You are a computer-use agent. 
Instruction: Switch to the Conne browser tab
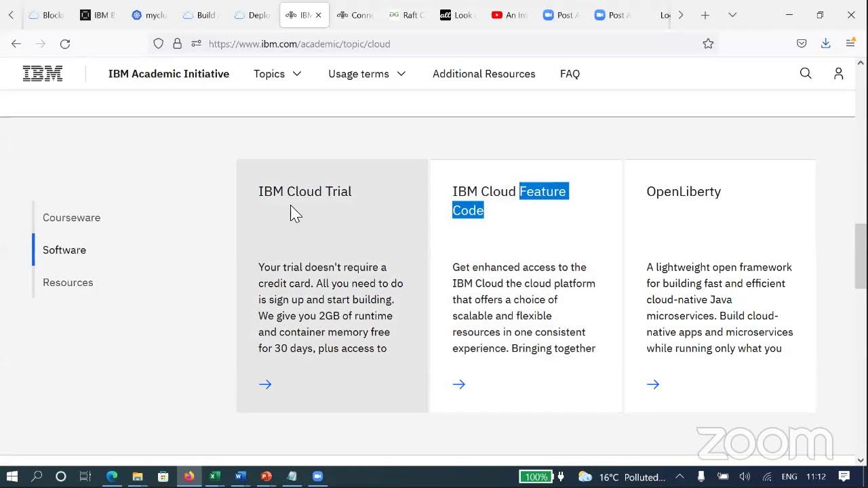coord(355,15)
